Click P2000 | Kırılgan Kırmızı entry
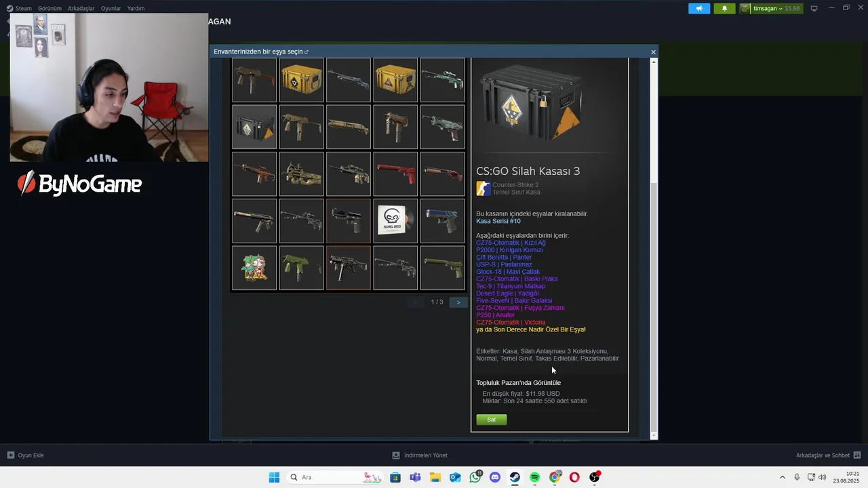Viewport: 868px width, 488px height. pyautogui.click(x=509, y=250)
